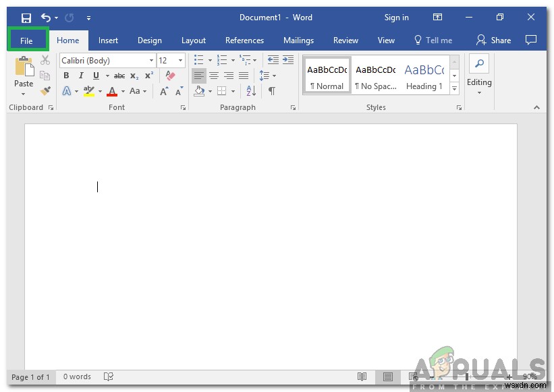Click the Borders icon
Image resolution: width=554 pixels, height=392 pixels.
(221, 91)
